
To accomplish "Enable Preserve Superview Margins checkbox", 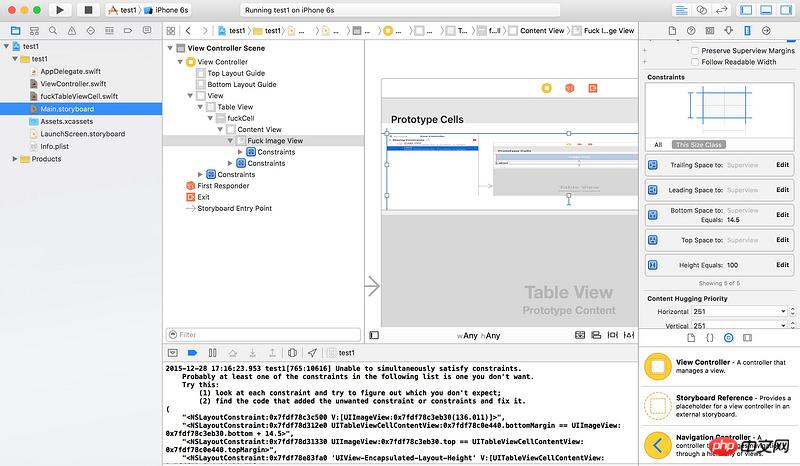I will [695, 50].
